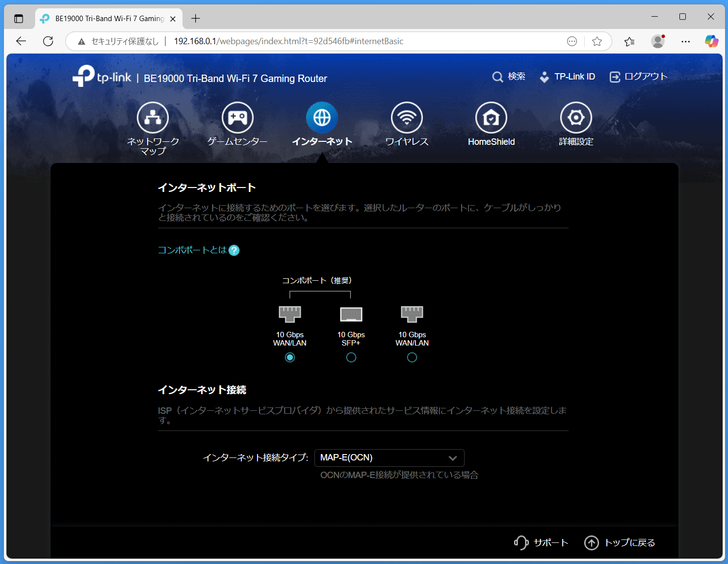Click the search (検索) magnifier icon
The width and height of the screenshot is (728, 564).
tap(497, 77)
